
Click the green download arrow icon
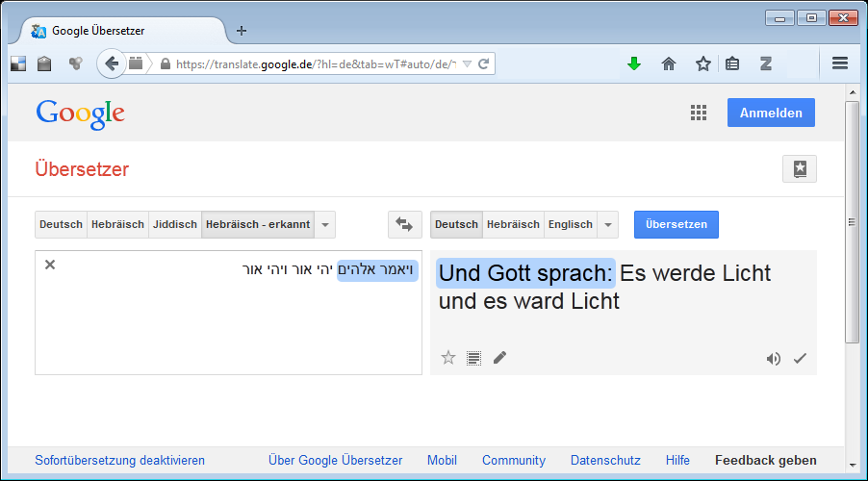pos(634,63)
